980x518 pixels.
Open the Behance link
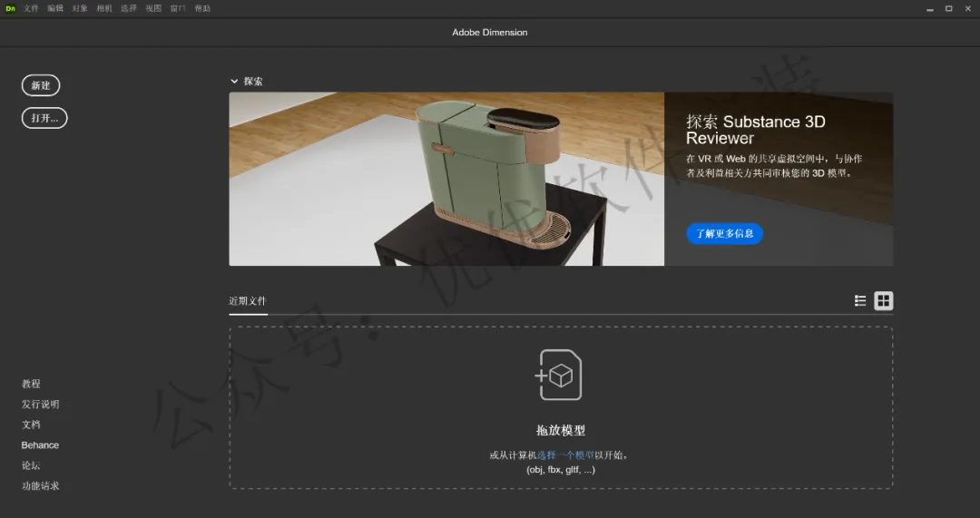pos(40,445)
